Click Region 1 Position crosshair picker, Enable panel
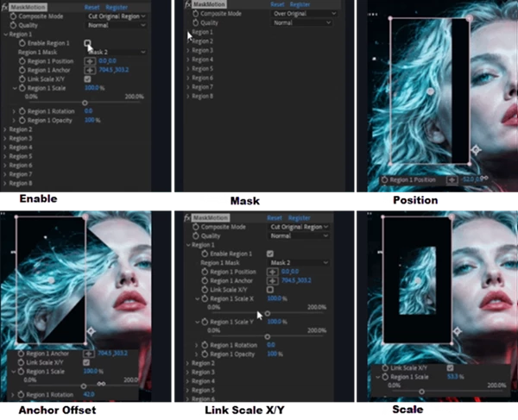 tap(90, 61)
